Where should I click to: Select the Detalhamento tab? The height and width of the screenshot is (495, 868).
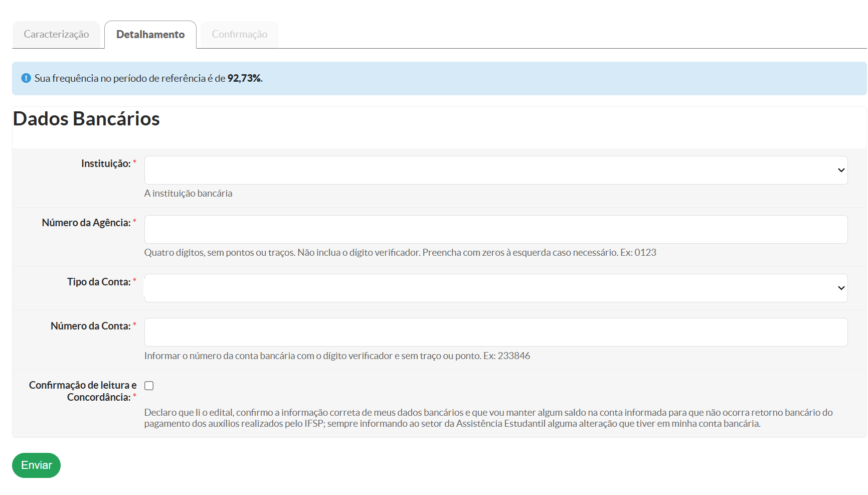[x=150, y=35]
